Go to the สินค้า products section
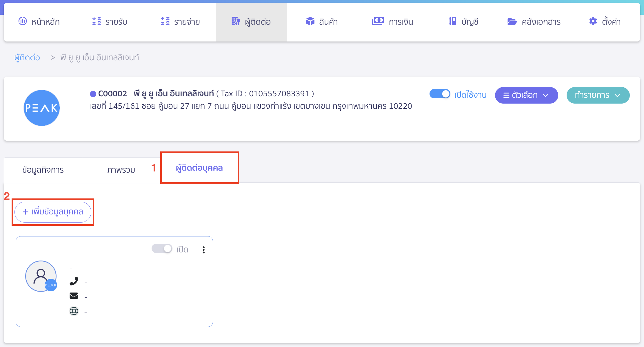The image size is (644, 347). click(322, 21)
